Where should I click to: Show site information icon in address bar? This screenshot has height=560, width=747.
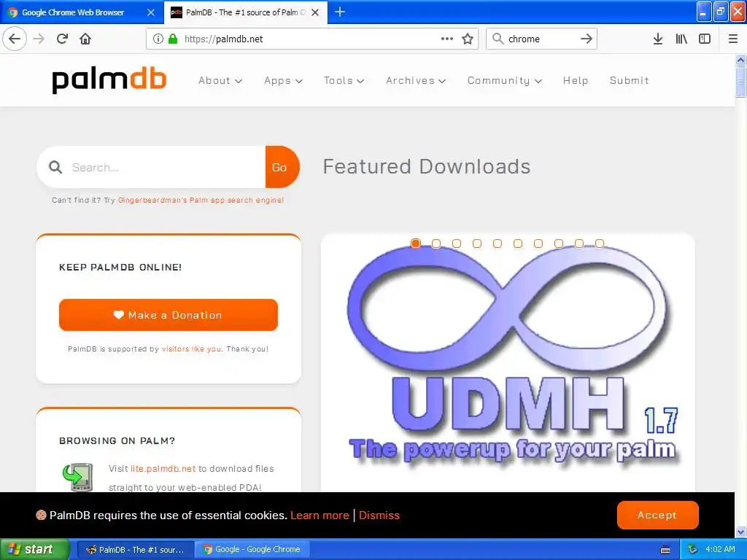click(158, 39)
